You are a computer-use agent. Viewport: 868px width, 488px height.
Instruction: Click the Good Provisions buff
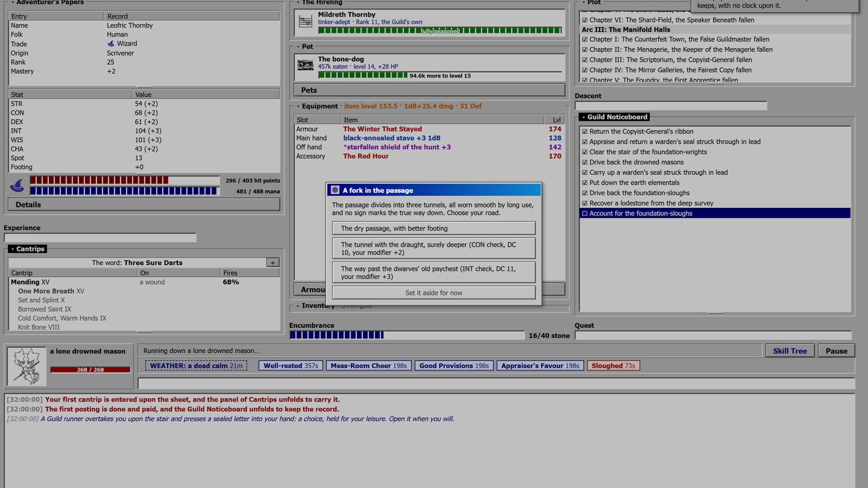(454, 366)
